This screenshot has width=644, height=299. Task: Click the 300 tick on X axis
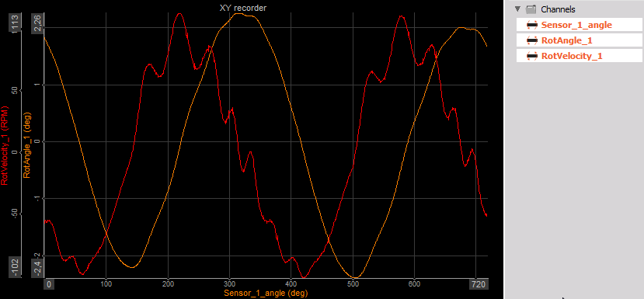230,283
